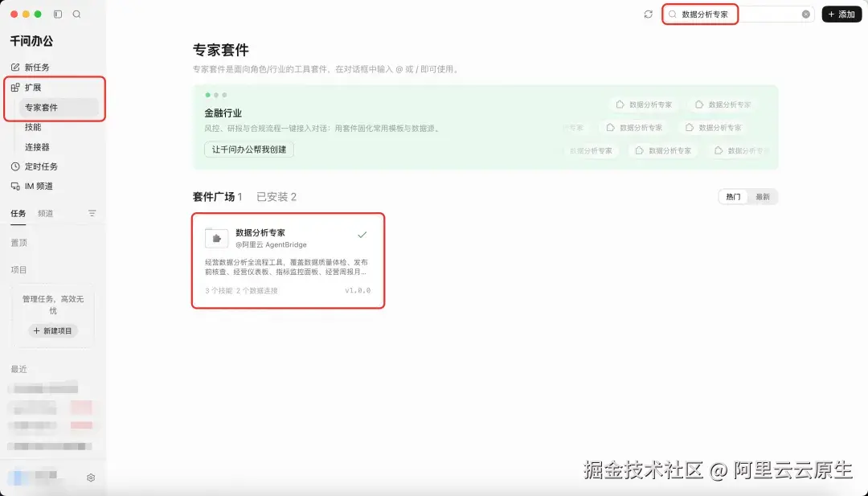Open 连接器 in the sidebar
Viewport: 868px width, 496px height.
coord(37,147)
